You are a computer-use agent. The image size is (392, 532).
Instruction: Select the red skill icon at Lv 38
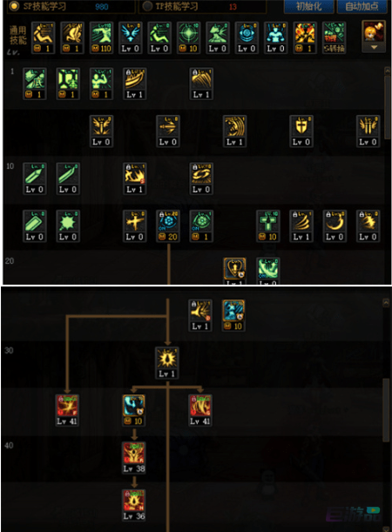pos(134,458)
